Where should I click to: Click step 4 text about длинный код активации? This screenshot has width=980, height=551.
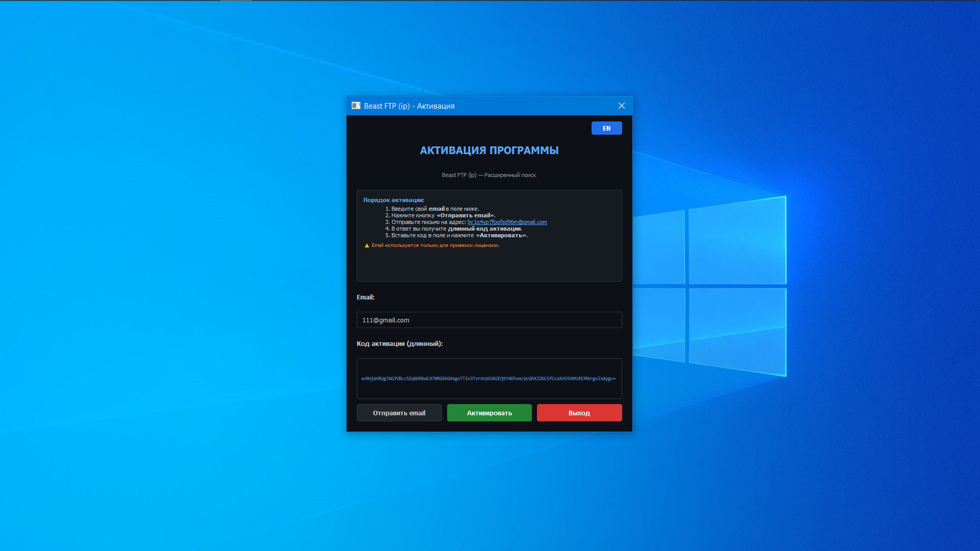(x=454, y=229)
